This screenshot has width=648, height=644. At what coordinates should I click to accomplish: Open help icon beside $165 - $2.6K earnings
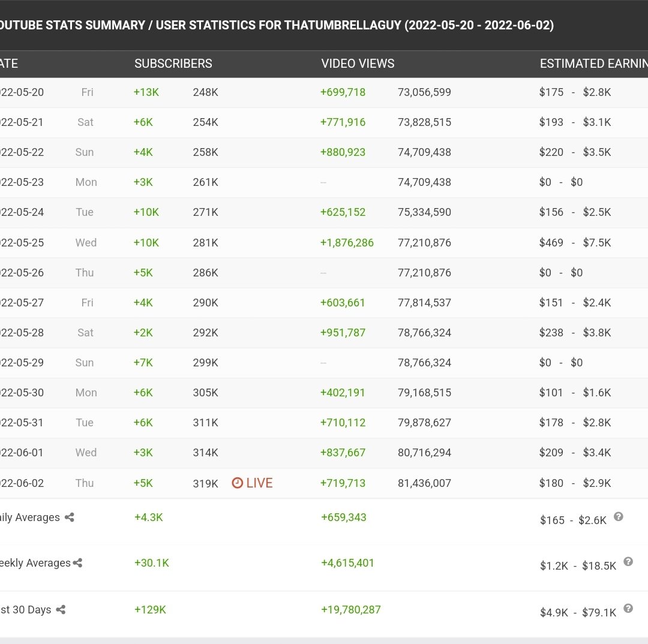(x=618, y=516)
